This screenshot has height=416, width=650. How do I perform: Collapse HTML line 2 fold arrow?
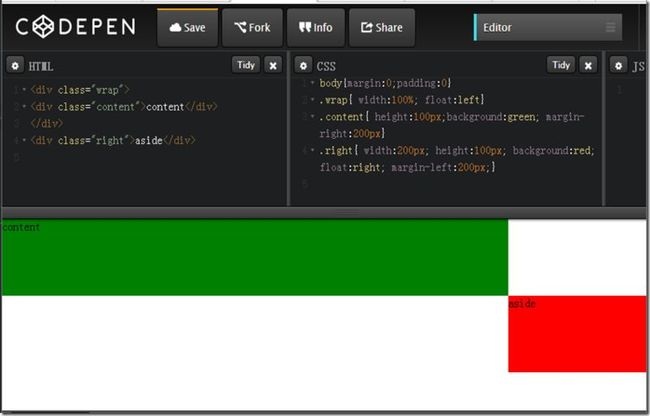pyautogui.click(x=24, y=106)
